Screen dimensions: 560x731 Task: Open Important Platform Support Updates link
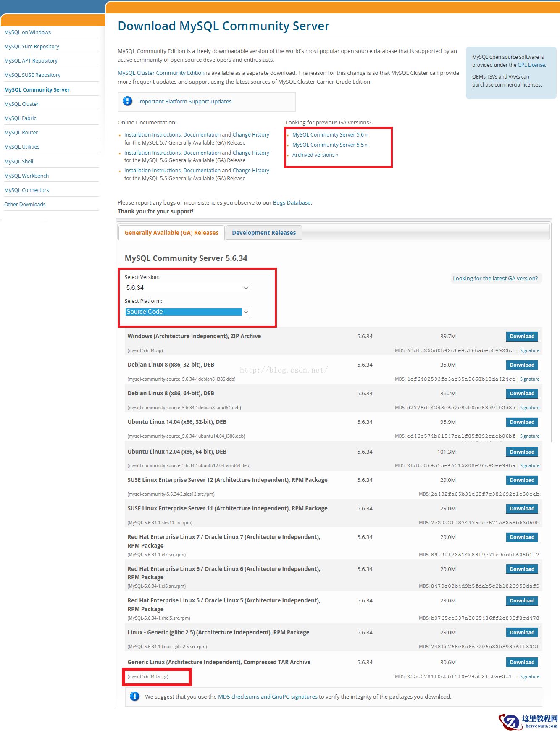[x=185, y=102]
